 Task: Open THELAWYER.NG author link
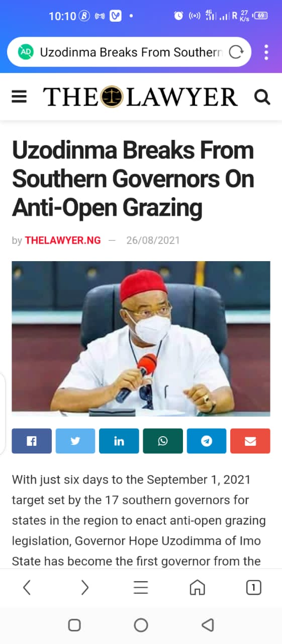[63, 240]
